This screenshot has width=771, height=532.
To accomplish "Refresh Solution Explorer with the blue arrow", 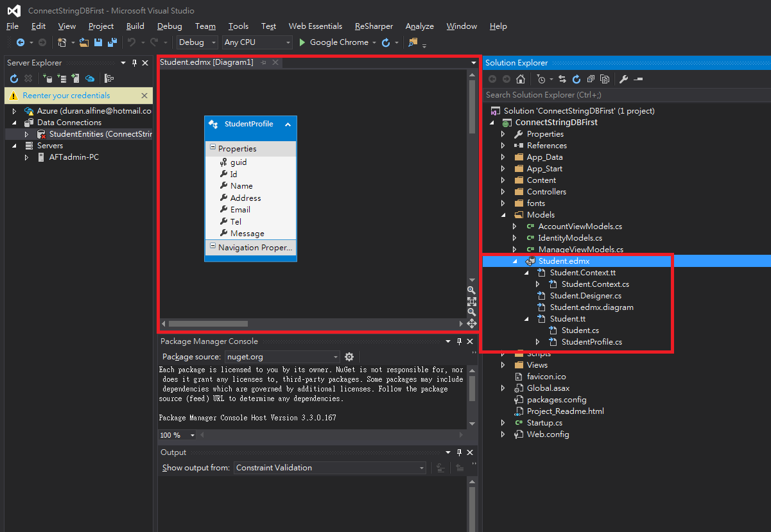I will (576, 79).
